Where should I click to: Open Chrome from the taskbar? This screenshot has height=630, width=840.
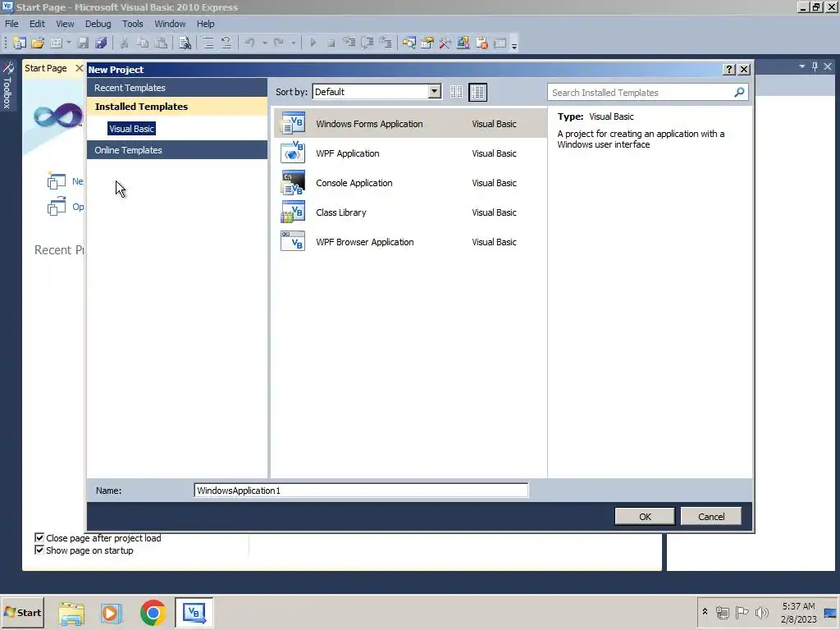point(153,612)
